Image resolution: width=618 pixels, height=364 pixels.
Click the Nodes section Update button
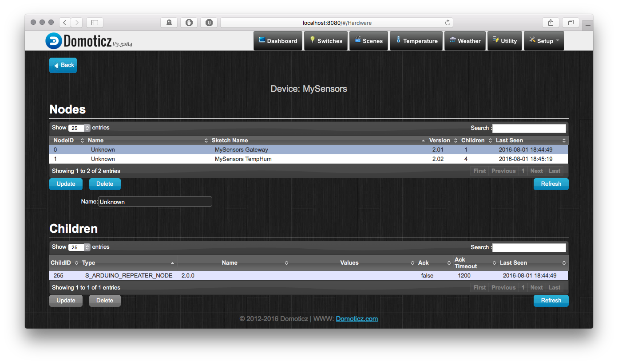pyautogui.click(x=66, y=184)
